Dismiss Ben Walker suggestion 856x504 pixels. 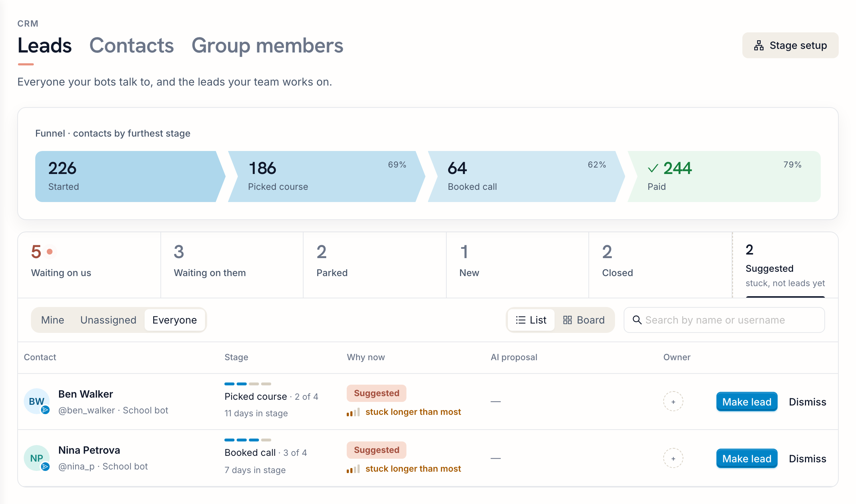click(x=807, y=402)
